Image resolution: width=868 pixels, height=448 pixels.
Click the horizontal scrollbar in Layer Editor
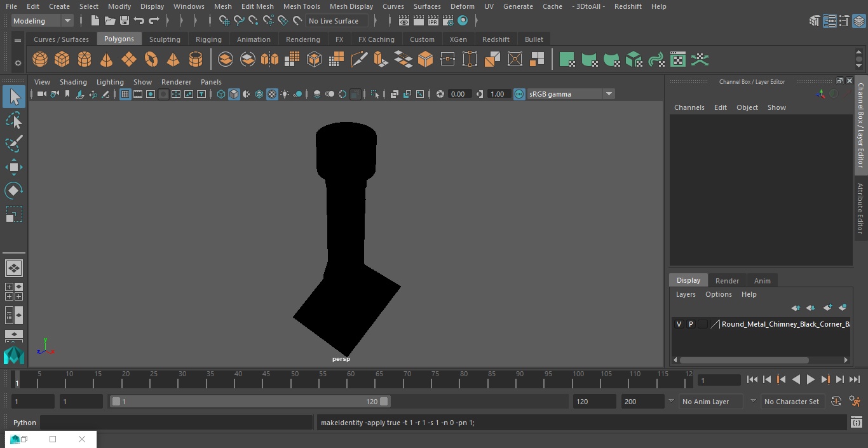pos(744,360)
